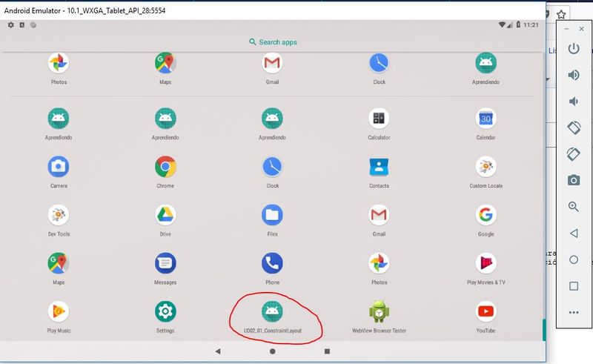Click emulator toolbar home circle
The image size is (593, 364).
pos(574,259)
